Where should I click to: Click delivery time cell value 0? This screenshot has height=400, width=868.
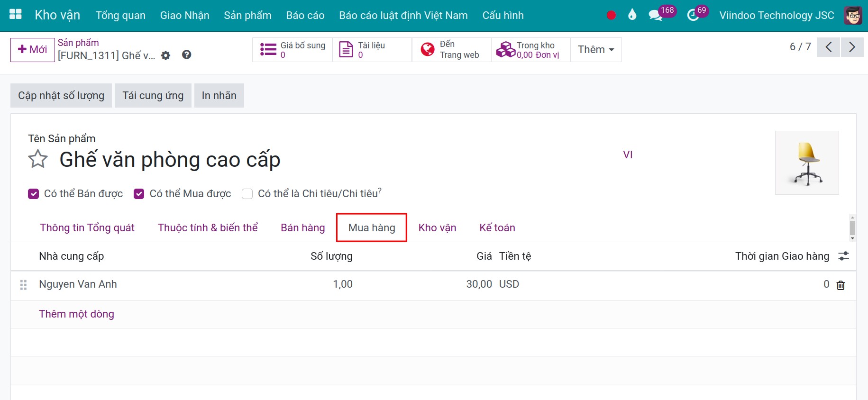pyautogui.click(x=826, y=284)
